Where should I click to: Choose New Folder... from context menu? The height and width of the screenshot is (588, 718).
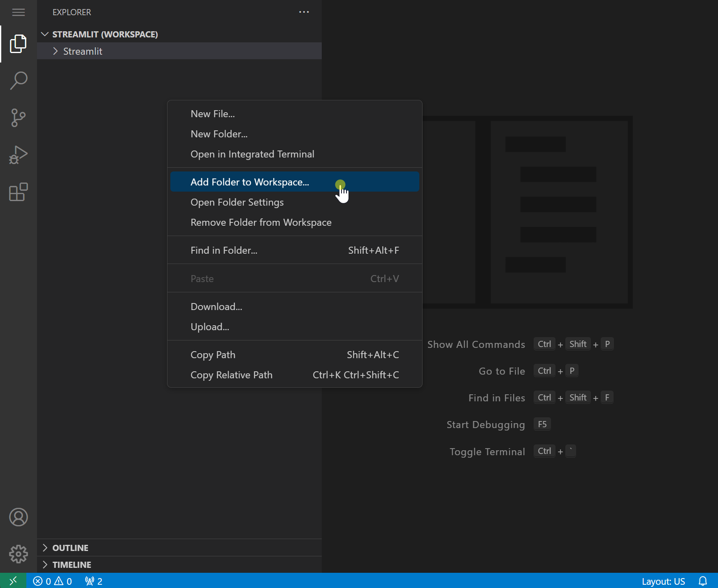pos(295,134)
